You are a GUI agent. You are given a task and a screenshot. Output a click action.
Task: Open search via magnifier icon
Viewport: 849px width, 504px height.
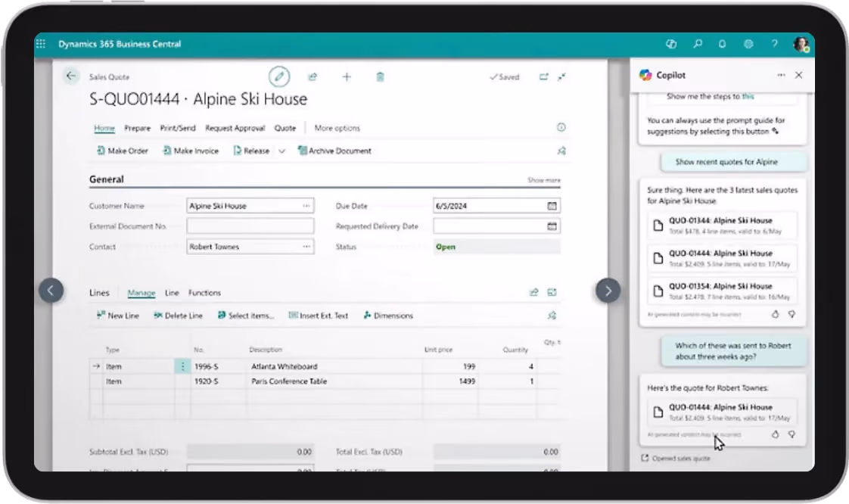coord(698,44)
